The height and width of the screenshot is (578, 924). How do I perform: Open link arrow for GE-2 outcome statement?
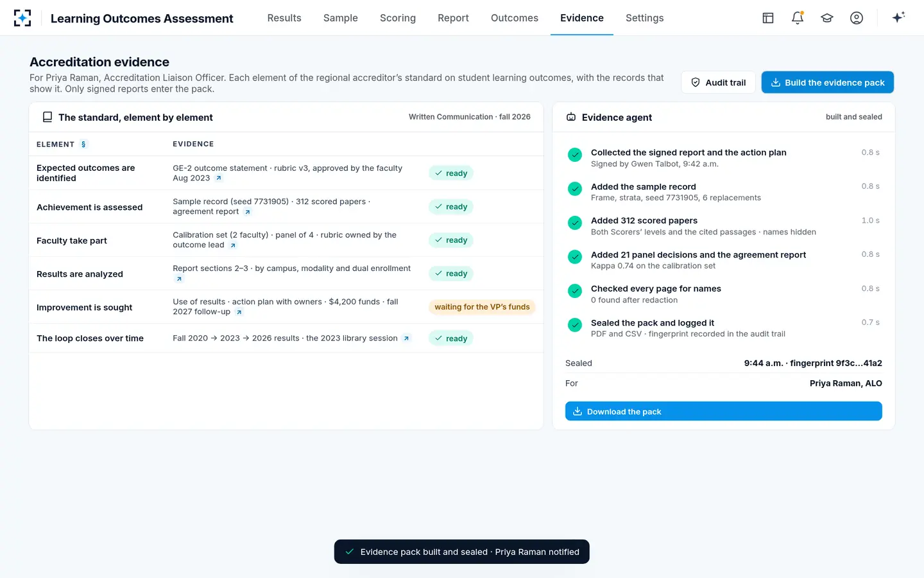[x=219, y=179]
